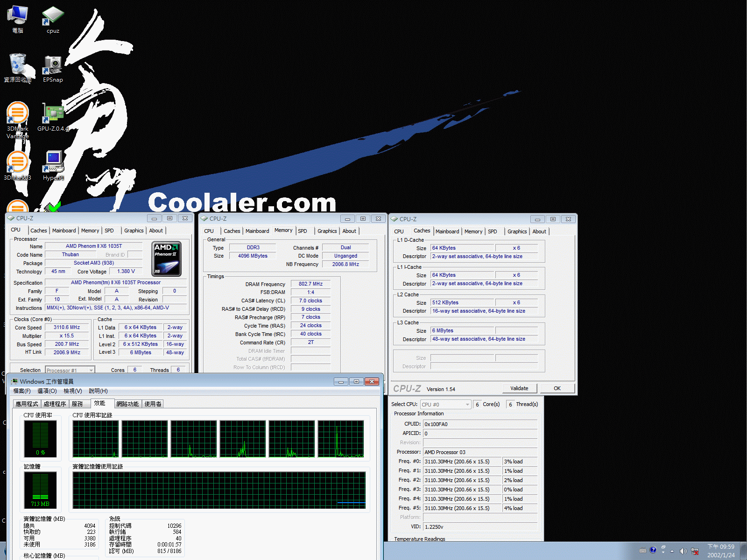
Task: Click the L2 Cache Size value '512 KBytes'
Action: [x=462, y=303]
